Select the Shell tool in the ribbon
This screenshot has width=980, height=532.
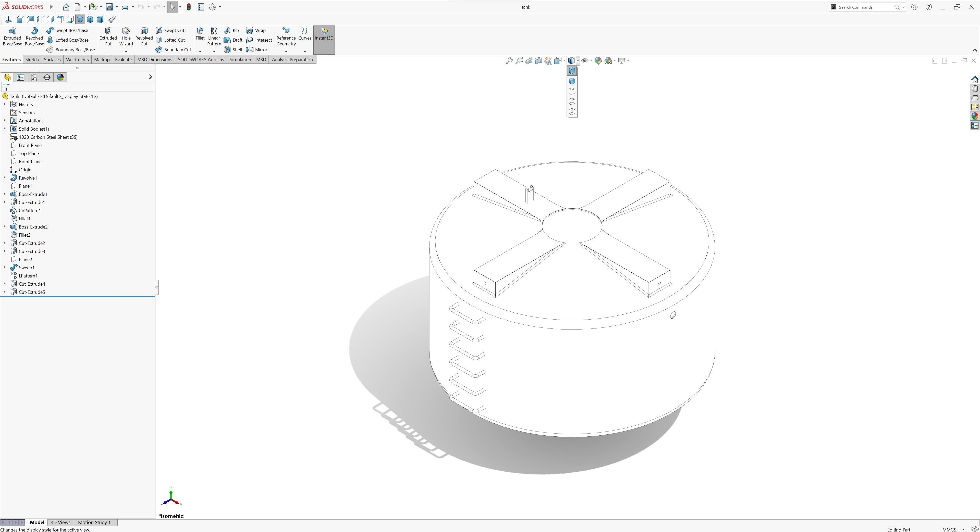(x=233, y=49)
